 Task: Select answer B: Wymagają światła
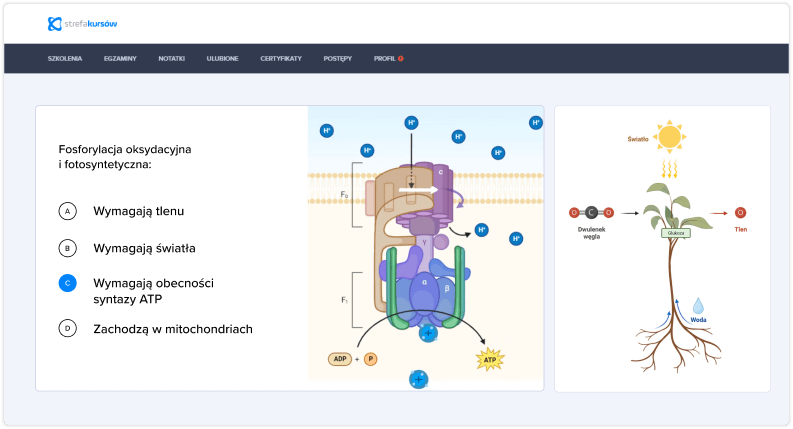[68, 247]
